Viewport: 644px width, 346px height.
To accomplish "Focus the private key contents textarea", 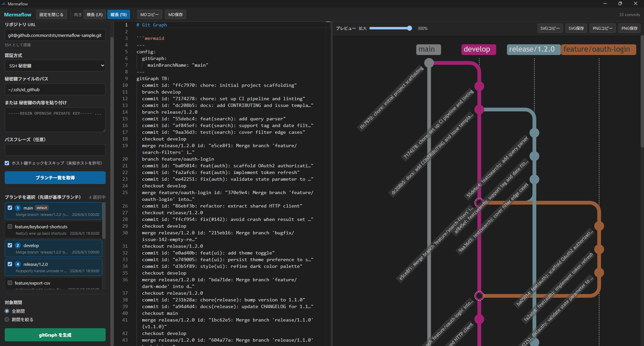I will 55,120.
